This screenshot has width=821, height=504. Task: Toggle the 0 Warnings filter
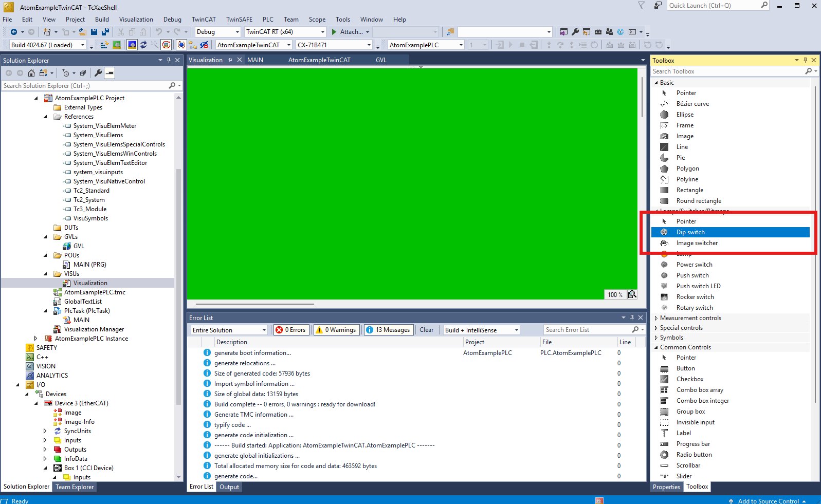tap(336, 330)
